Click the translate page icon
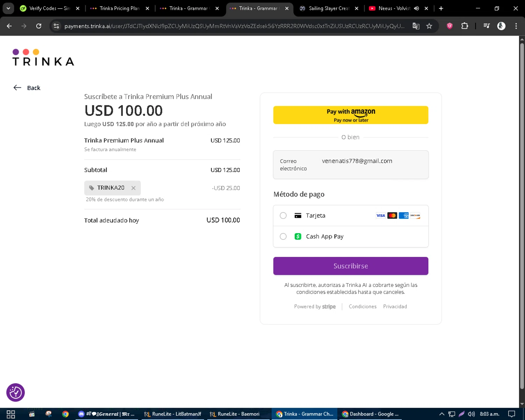525x420 pixels. 416,26
